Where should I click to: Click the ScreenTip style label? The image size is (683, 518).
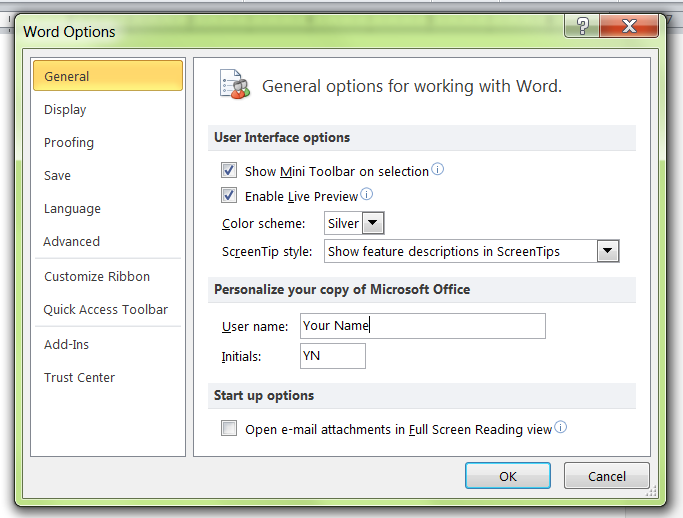click(x=267, y=252)
